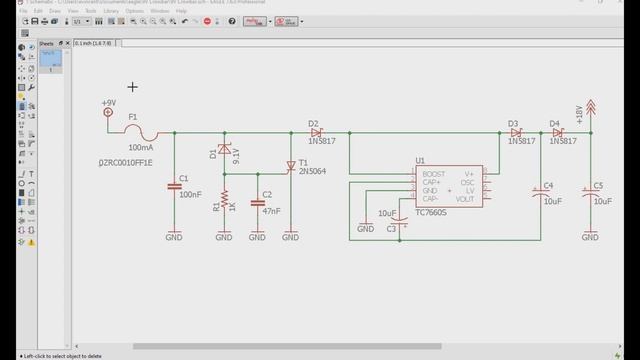Open the Options menu
Viewport: 640px width, 360px height.
point(134,11)
